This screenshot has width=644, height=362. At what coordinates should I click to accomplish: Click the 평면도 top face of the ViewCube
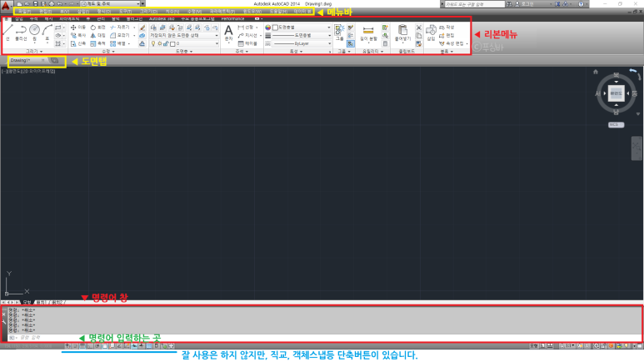(x=616, y=93)
